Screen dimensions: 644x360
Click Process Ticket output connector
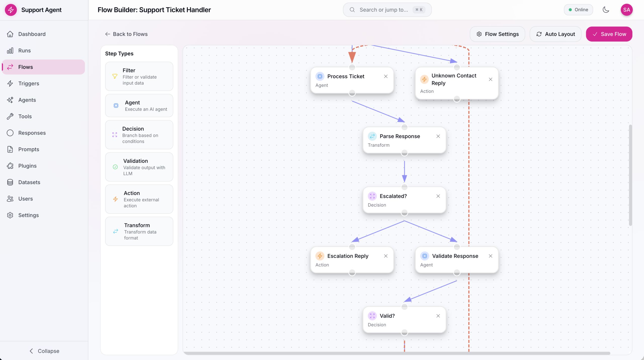(x=352, y=93)
